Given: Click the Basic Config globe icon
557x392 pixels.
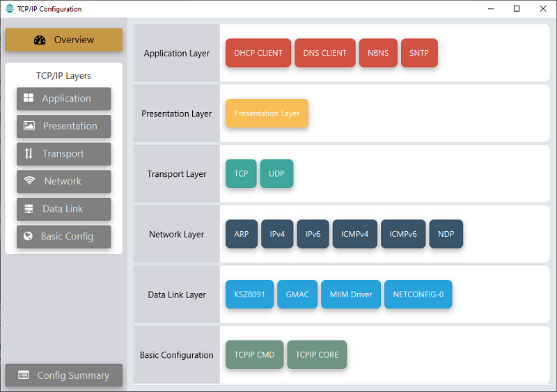Looking at the screenshot, I should [x=28, y=236].
